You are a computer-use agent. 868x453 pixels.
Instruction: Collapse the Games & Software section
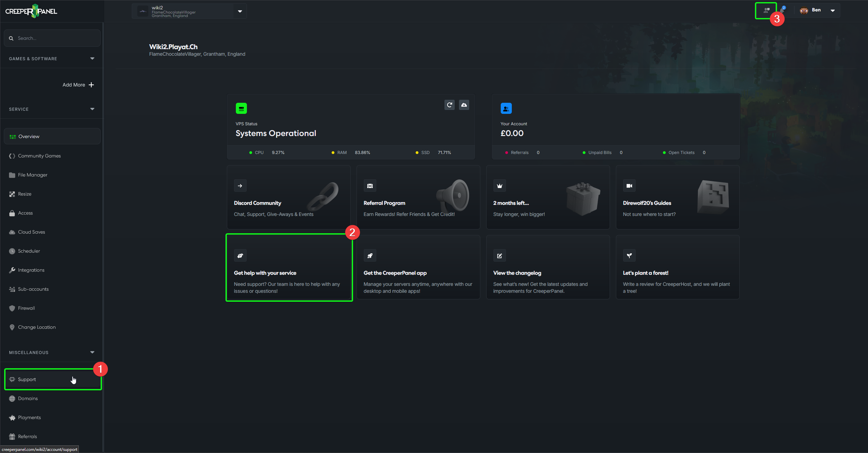point(92,58)
